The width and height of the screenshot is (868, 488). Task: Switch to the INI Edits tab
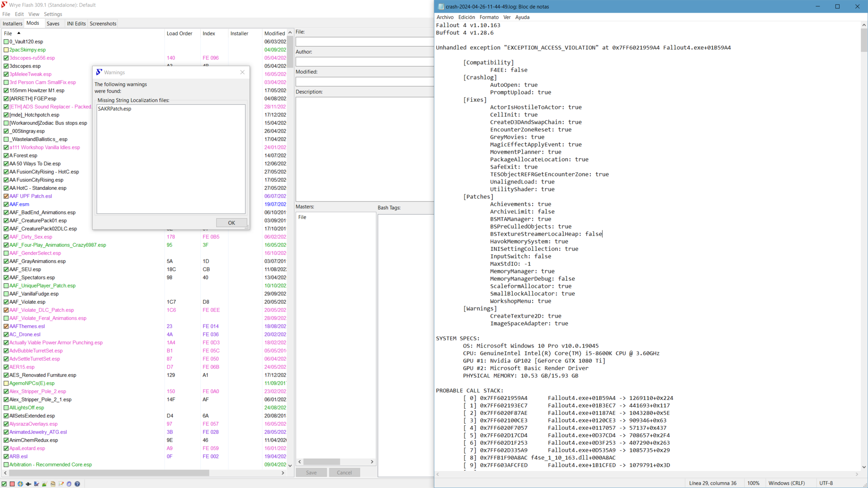(x=76, y=23)
